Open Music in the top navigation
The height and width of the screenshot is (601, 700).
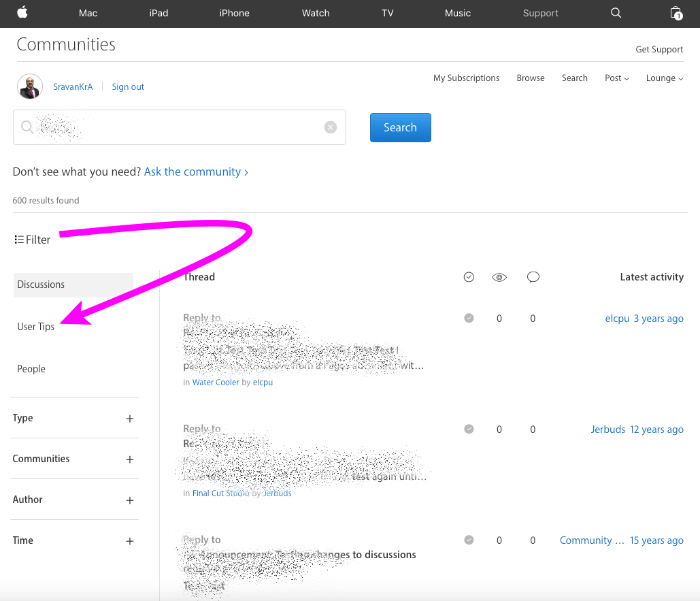click(x=458, y=13)
